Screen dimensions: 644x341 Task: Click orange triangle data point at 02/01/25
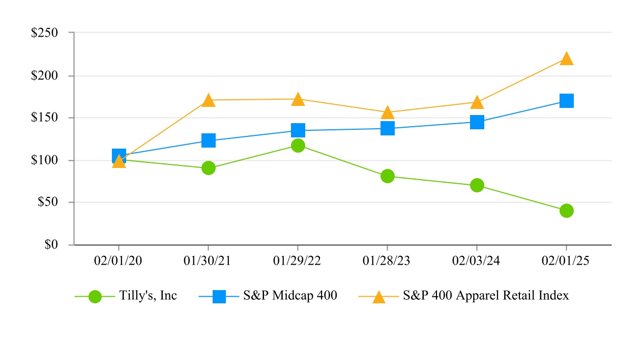point(566,59)
